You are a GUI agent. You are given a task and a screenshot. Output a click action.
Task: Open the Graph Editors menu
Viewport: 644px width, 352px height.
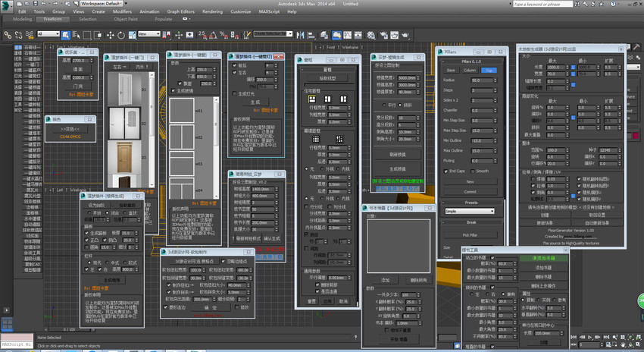coord(181,11)
